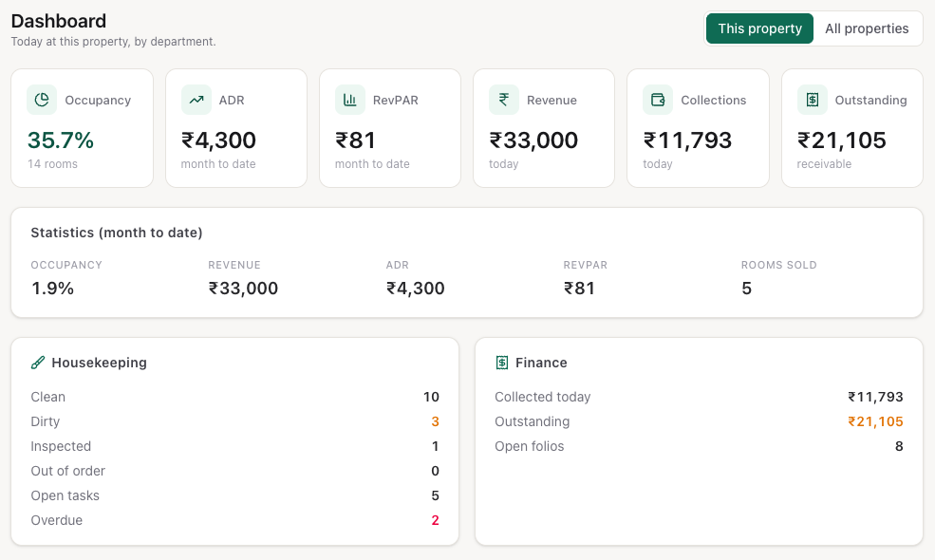Select the 35.7% occupancy value
The height and width of the screenshot is (560, 935).
(x=60, y=140)
